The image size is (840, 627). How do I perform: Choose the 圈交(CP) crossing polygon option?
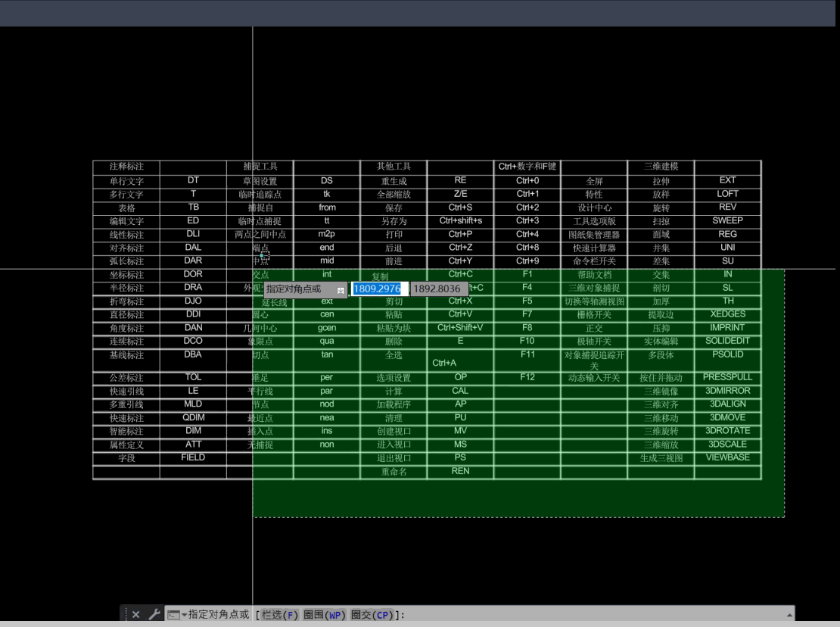pos(371,615)
